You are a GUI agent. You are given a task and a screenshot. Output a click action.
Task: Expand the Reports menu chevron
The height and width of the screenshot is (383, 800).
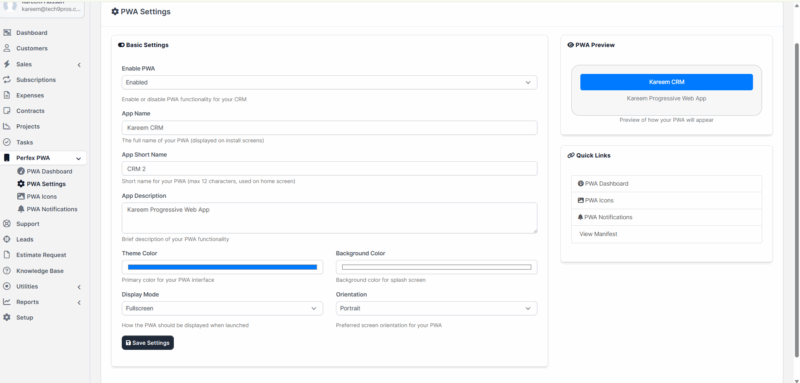pyautogui.click(x=79, y=302)
